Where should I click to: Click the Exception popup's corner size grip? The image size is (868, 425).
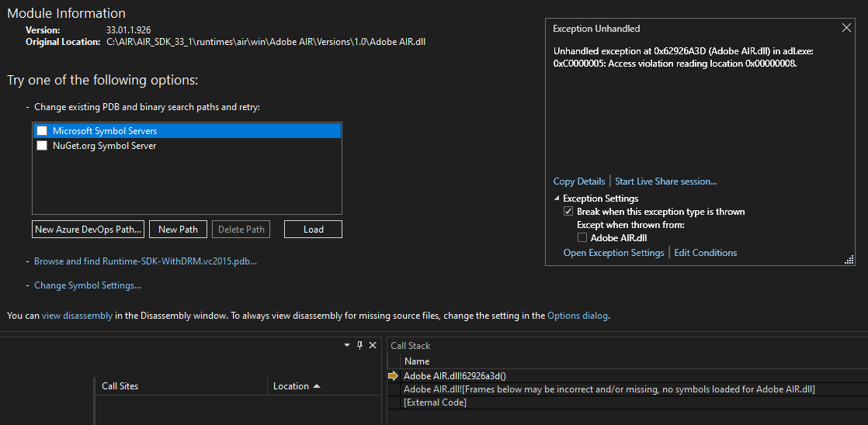coord(849,261)
